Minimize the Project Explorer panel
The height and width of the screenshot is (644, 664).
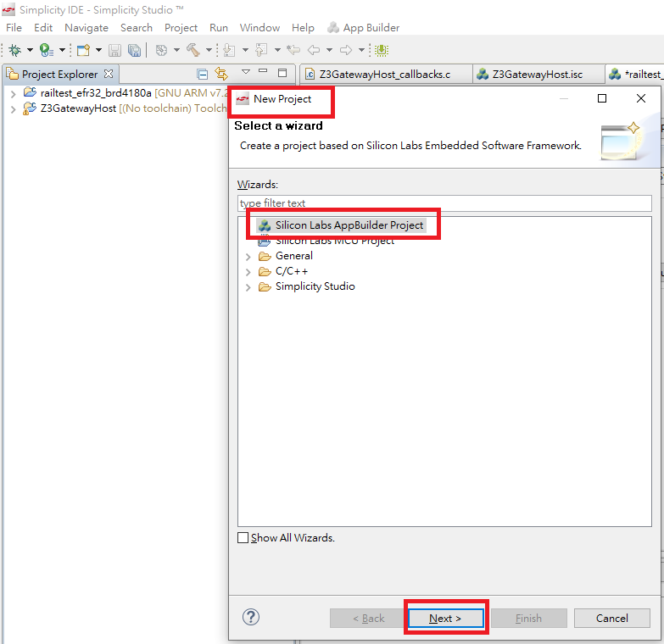(x=263, y=71)
